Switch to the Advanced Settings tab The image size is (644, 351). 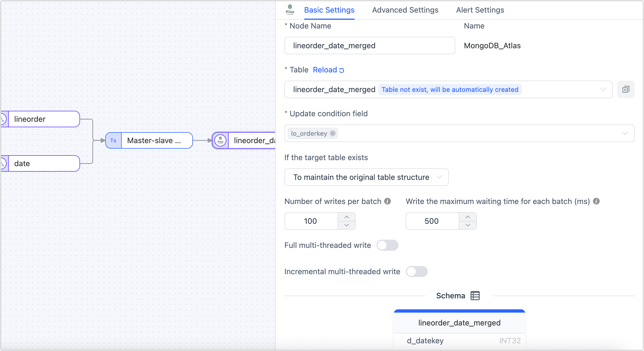click(x=405, y=10)
